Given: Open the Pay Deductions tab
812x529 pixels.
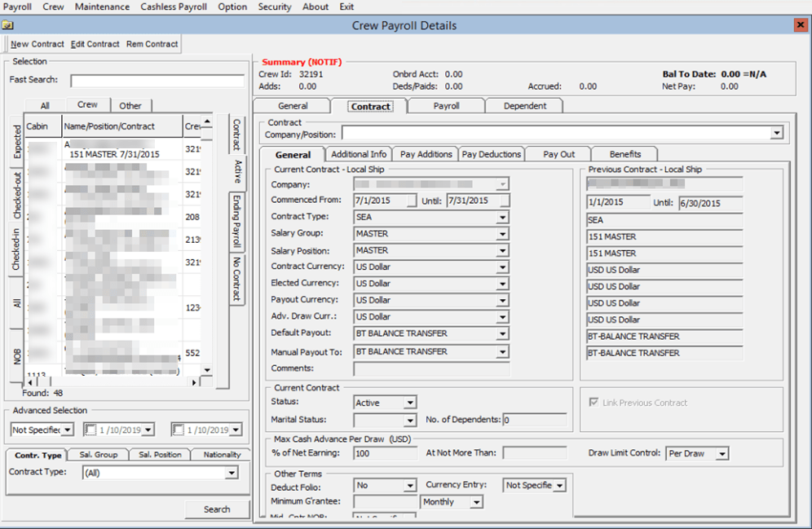Looking at the screenshot, I should pos(492,153).
